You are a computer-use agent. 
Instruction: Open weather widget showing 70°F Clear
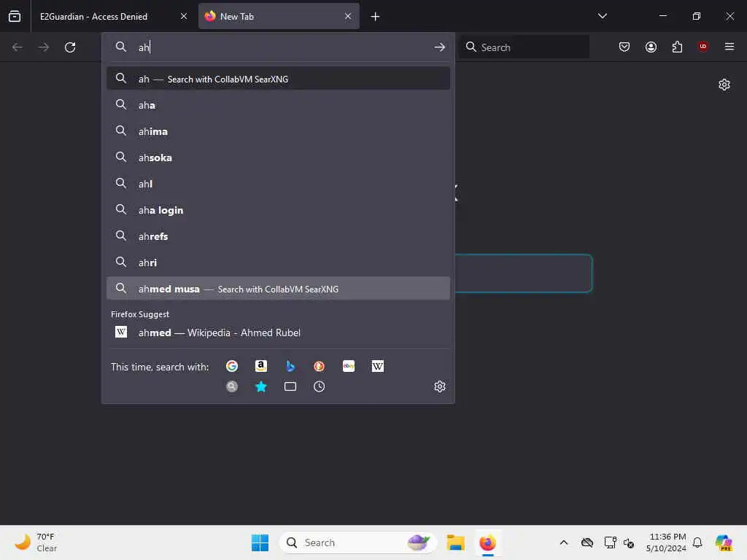tap(36, 542)
